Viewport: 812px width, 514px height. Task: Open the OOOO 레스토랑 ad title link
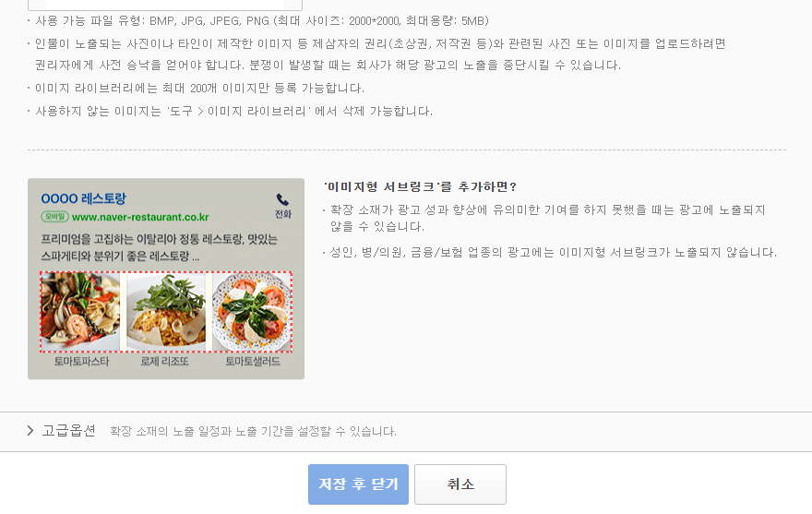(83, 198)
